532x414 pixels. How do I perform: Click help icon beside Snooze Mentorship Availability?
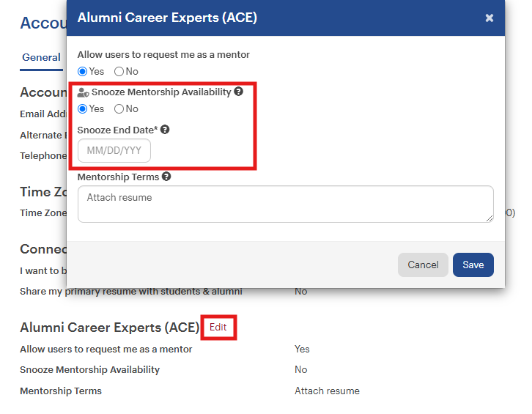(x=238, y=92)
